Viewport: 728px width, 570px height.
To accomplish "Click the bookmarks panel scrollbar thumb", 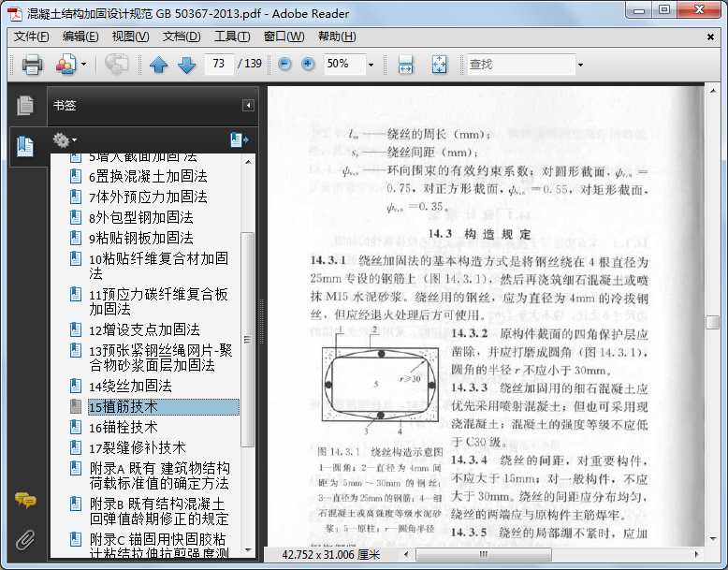I will [248, 340].
